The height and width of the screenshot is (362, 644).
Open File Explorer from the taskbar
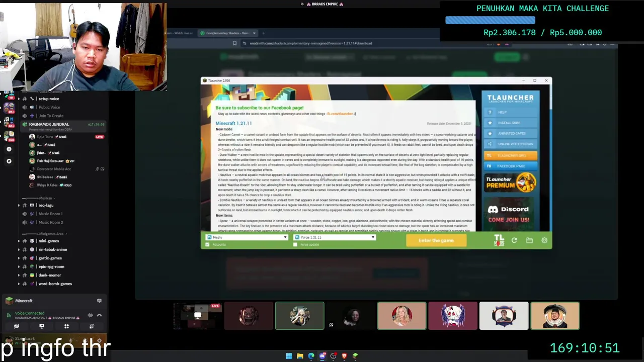300,356
